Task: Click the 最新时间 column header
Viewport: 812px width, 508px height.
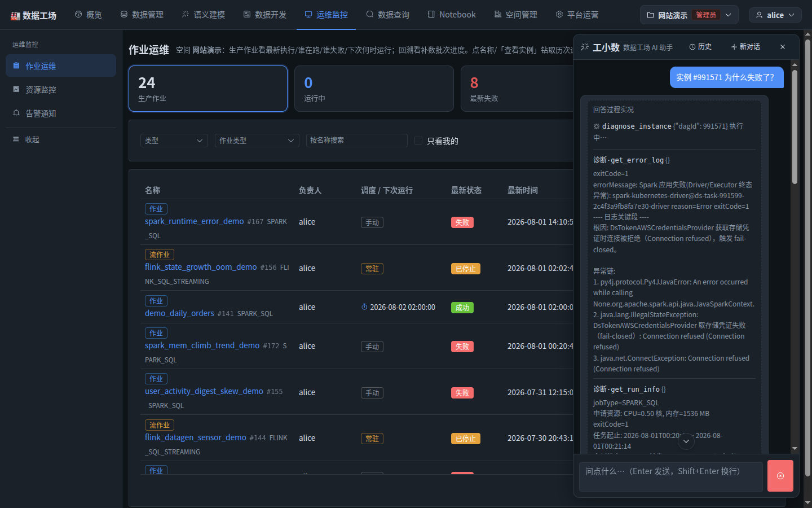Action: tap(523, 190)
